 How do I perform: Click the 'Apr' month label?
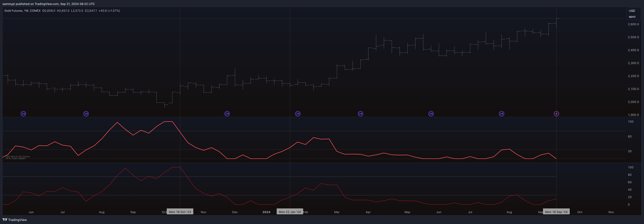click(x=368, y=212)
